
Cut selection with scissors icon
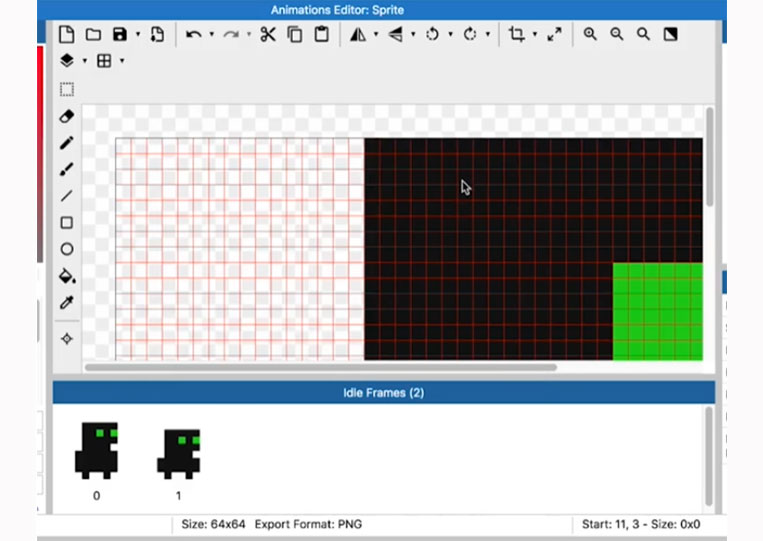(268, 35)
